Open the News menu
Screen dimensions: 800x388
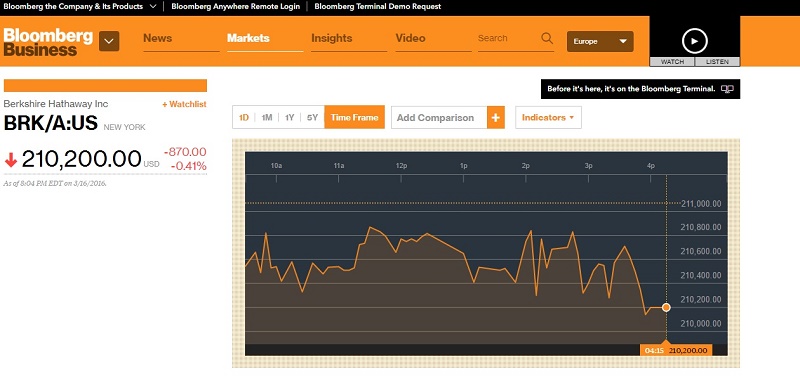point(158,38)
